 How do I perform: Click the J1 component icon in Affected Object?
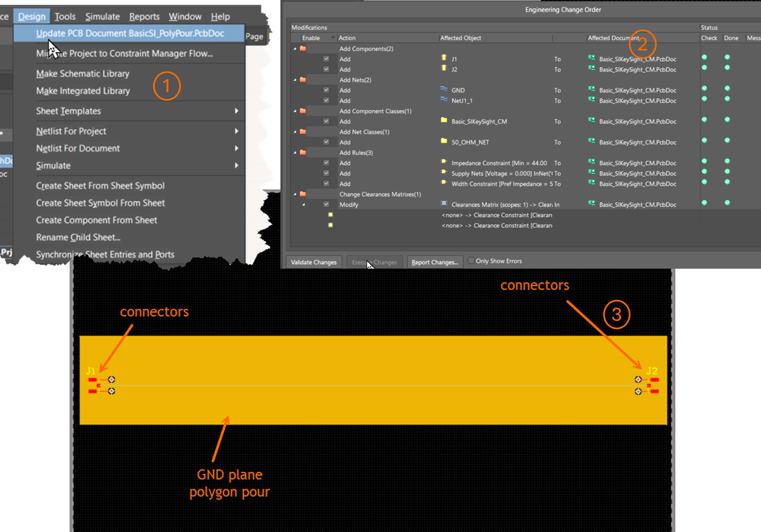(444, 58)
